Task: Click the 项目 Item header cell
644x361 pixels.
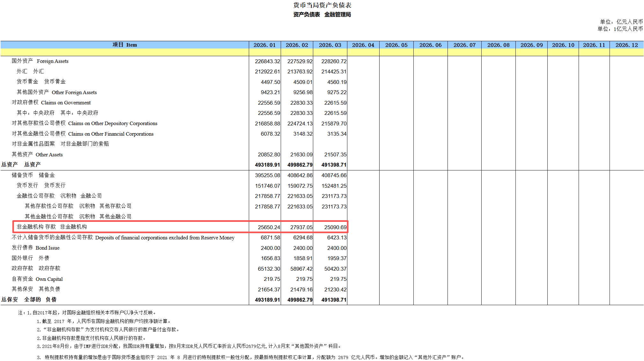Action: click(x=124, y=45)
